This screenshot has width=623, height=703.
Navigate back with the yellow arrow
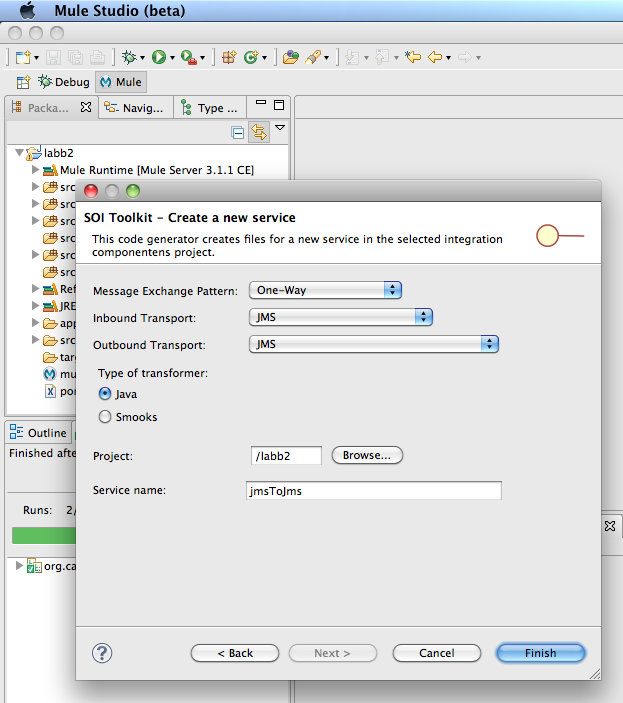coord(435,57)
